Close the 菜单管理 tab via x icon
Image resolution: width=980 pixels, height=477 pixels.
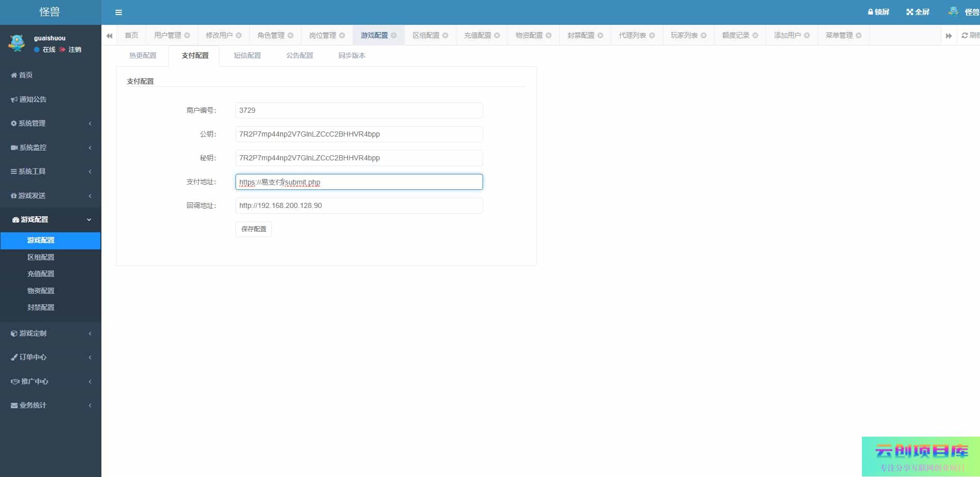click(x=858, y=36)
